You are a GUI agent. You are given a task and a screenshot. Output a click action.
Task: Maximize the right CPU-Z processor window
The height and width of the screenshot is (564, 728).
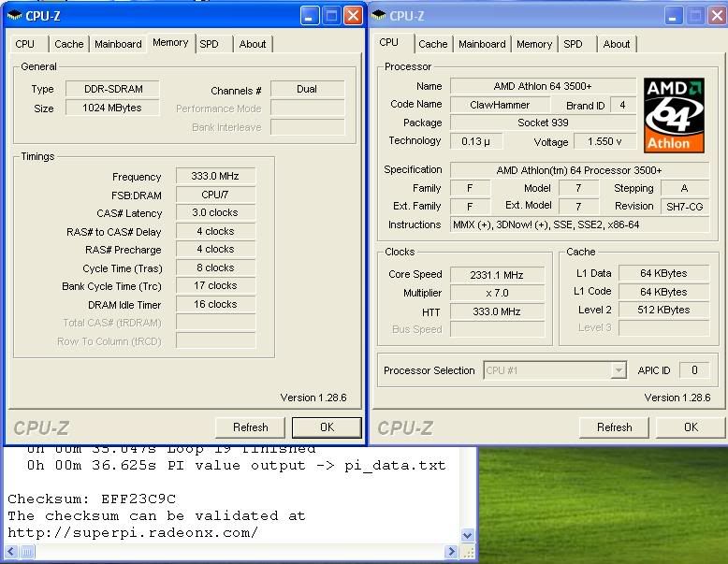point(696,16)
